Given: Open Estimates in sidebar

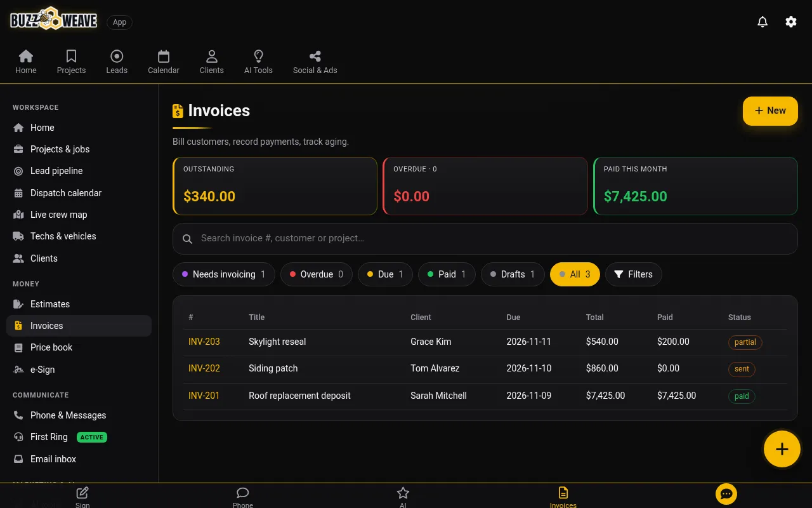Looking at the screenshot, I should coord(79,304).
